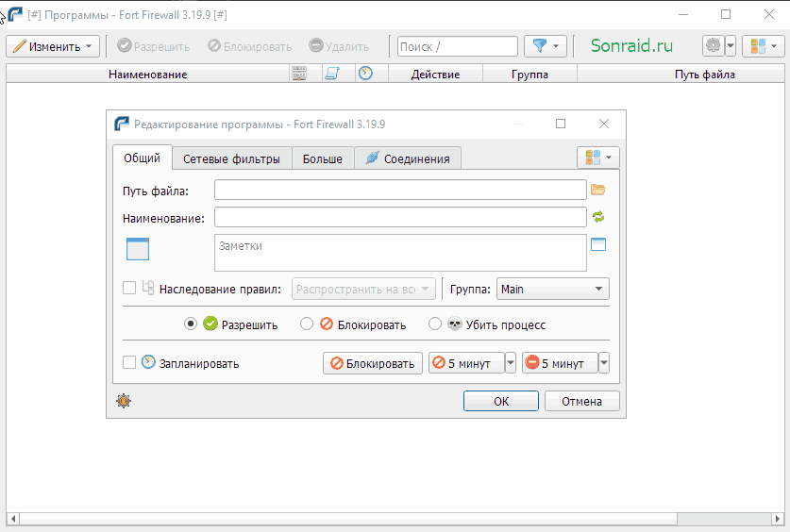The image size is (790, 532).
Task: Open the Sonraid.ru link
Action: click(631, 46)
